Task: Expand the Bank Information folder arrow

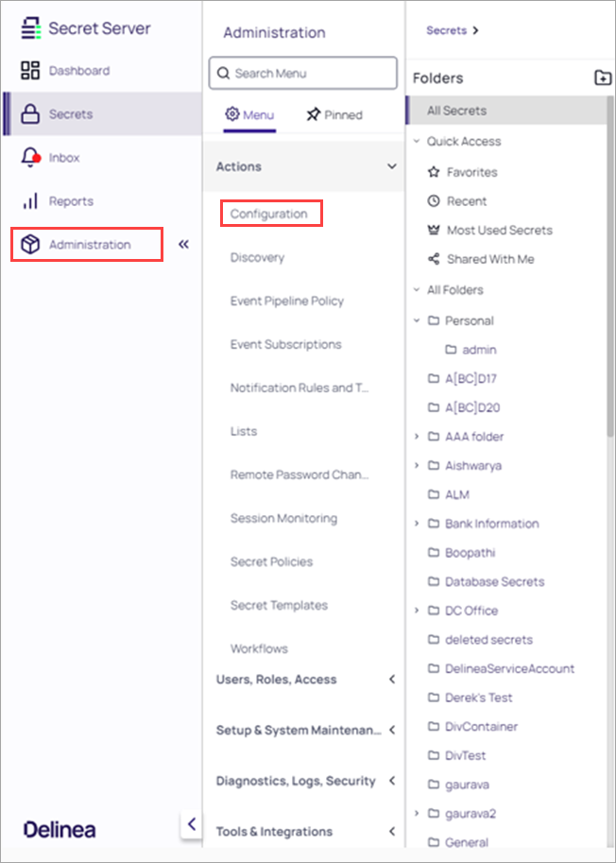Action: [418, 524]
